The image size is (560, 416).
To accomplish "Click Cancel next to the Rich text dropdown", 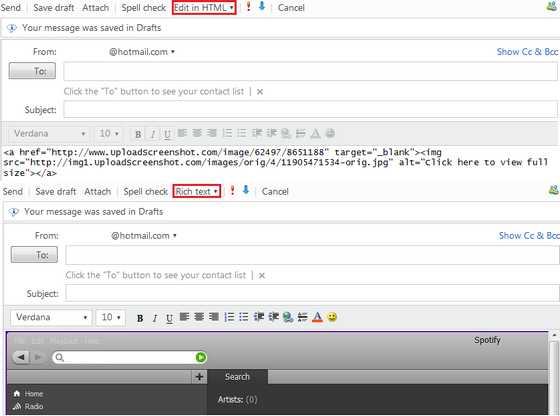I will tap(275, 191).
